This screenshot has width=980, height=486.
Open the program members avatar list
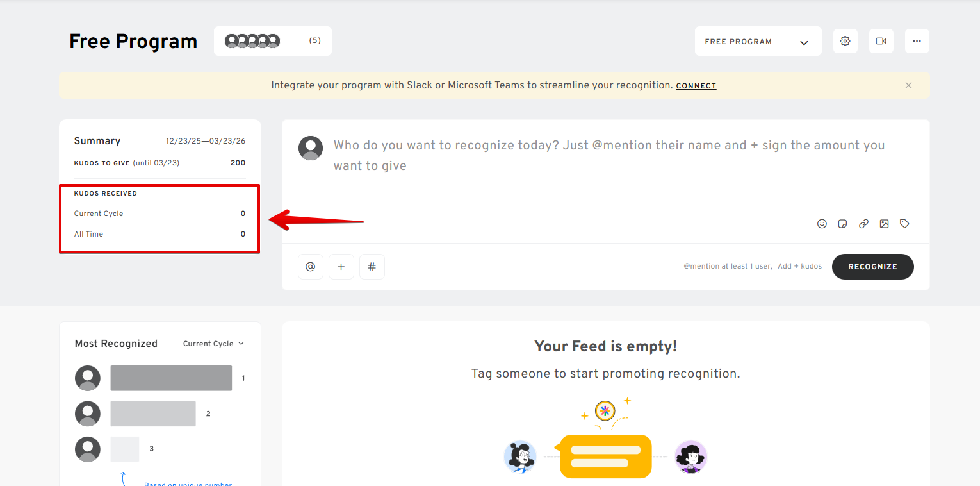click(x=272, y=41)
